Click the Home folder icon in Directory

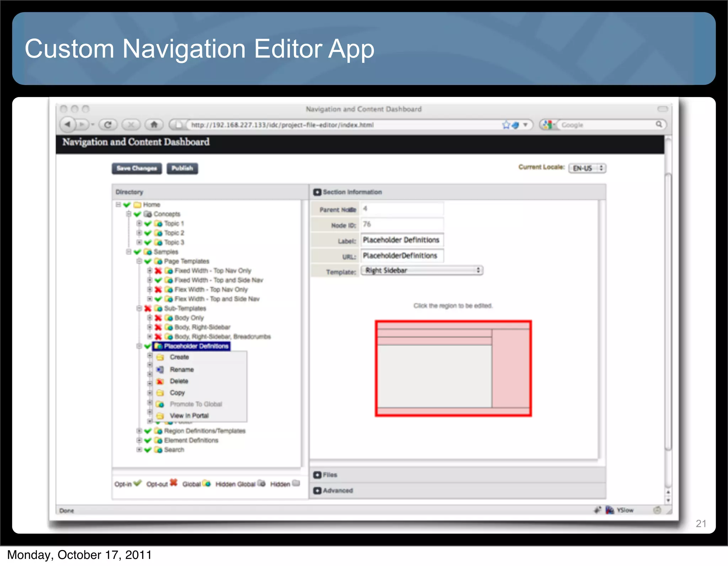(x=137, y=205)
